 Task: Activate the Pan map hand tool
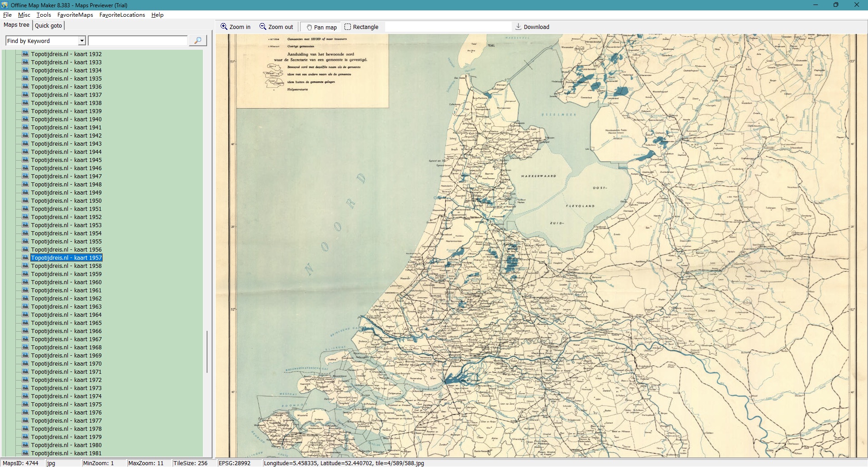pyautogui.click(x=310, y=27)
